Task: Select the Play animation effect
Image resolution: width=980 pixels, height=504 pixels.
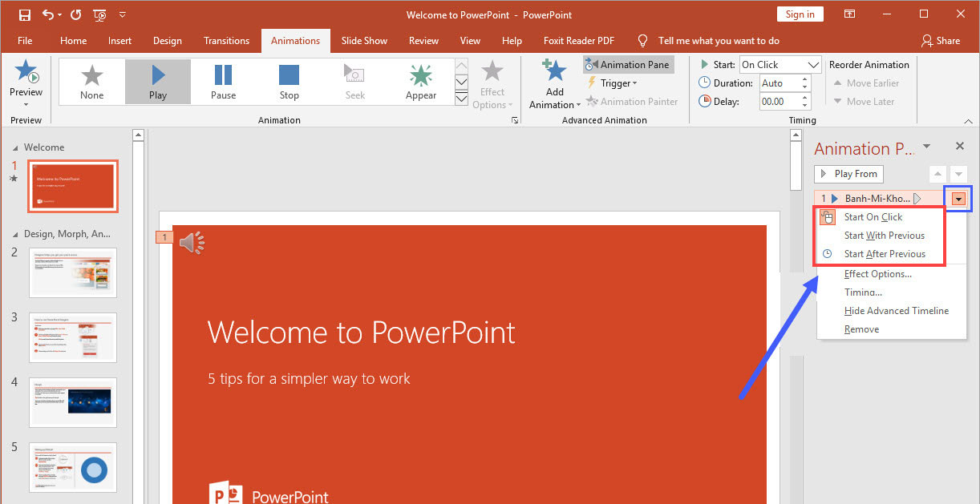Action: tap(158, 82)
